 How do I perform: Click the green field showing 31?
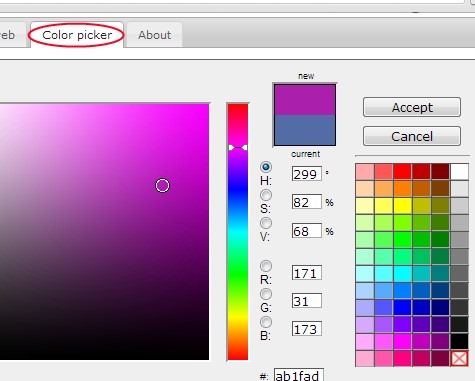[307, 301]
